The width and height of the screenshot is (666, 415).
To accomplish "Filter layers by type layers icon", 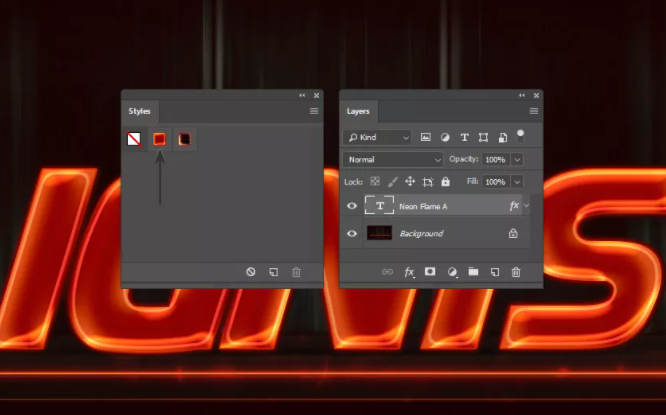I will click(x=464, y=137).
